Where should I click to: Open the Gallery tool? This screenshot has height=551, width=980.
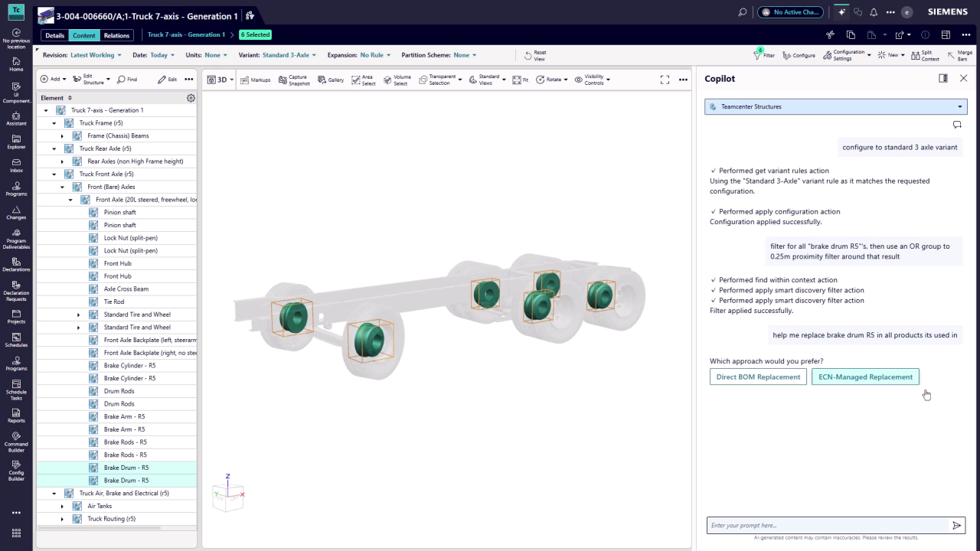click(x=331, y=80)
